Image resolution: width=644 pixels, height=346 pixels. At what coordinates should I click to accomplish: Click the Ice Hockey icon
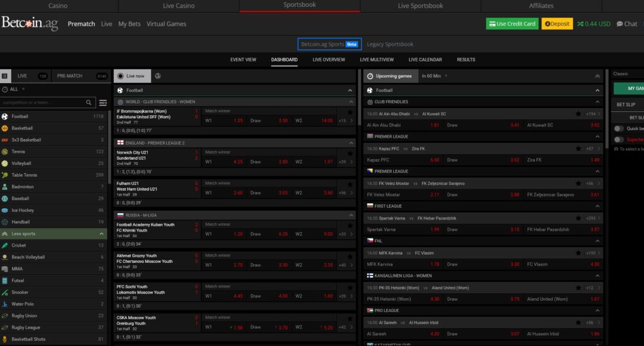(5, 210)
